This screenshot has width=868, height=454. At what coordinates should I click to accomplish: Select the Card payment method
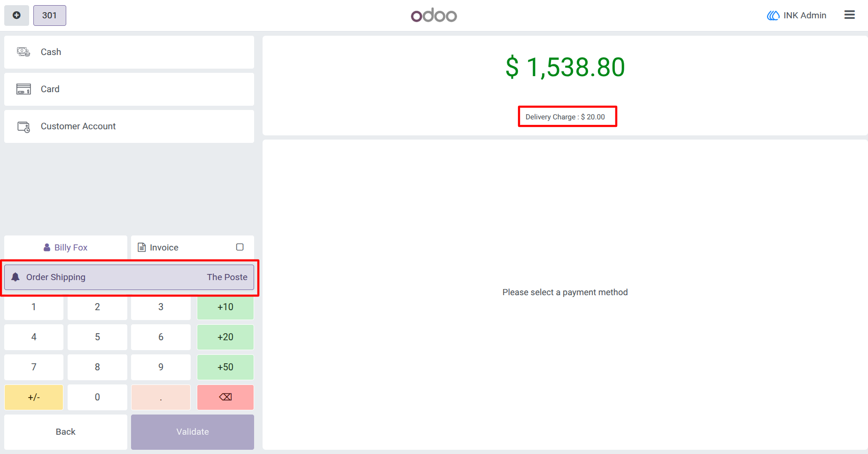pos(129,89)
